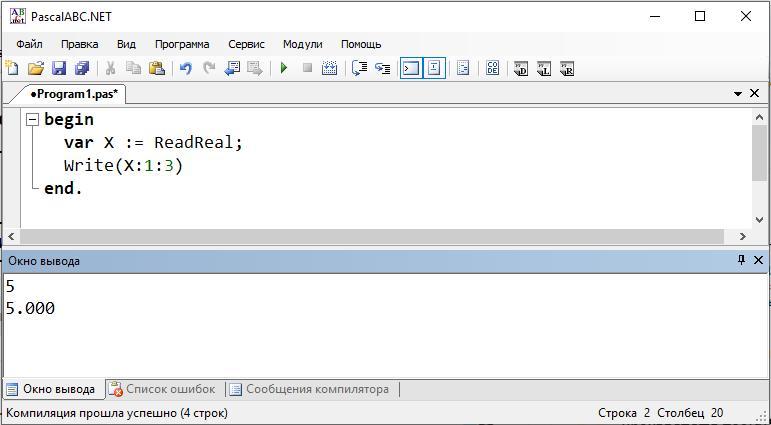Screen dimensions: 771x425
Task: Click the editor vertical scrollbar thumb
Action: tap(759, 152)
